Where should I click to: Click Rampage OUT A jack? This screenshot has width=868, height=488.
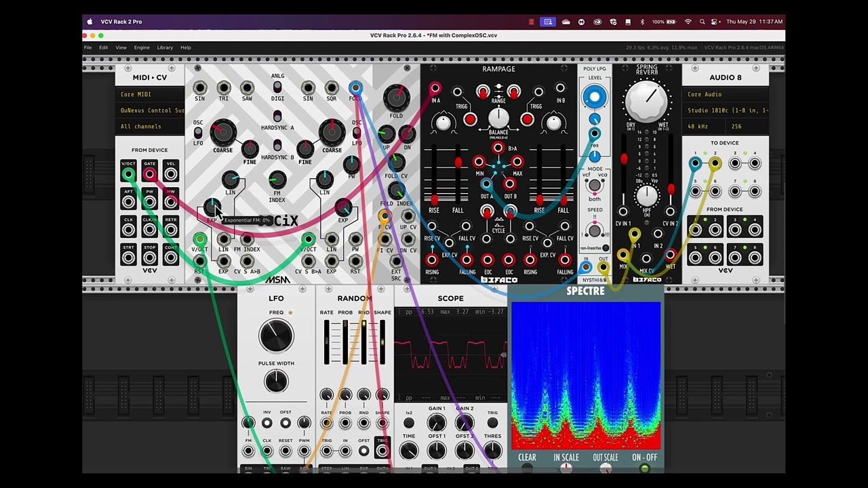pyautogui.click(x=486, y=184)
